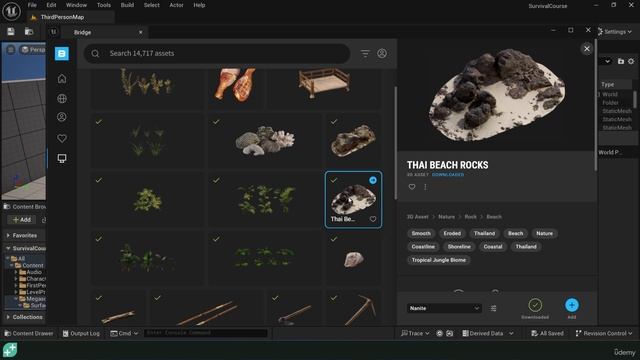Favorite Thai Beach Rocks with heart in detail panel
640x360 pixels.
(x=412, y=187)
